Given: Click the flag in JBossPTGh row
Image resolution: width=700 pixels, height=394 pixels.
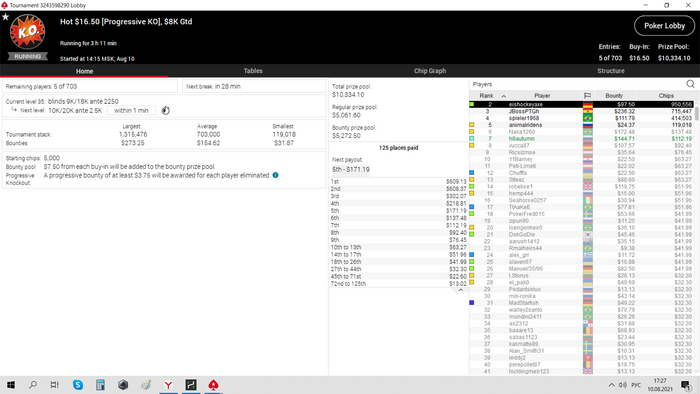Looking at the screenshot, I should tap(588, 111).
